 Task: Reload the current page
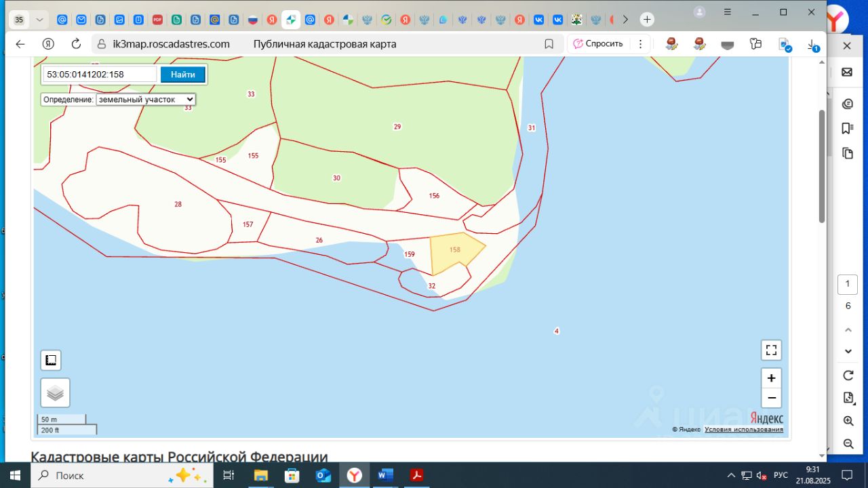coord(76,44)
